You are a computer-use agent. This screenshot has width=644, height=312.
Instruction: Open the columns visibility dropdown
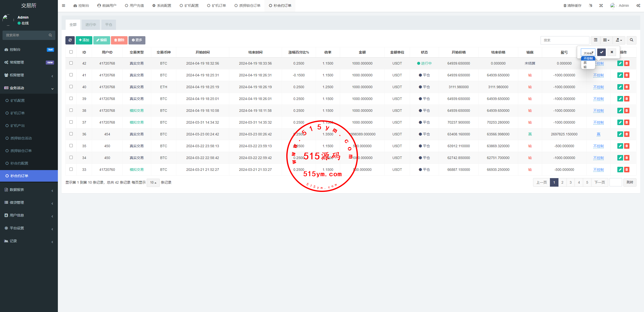tap(606, 40)
